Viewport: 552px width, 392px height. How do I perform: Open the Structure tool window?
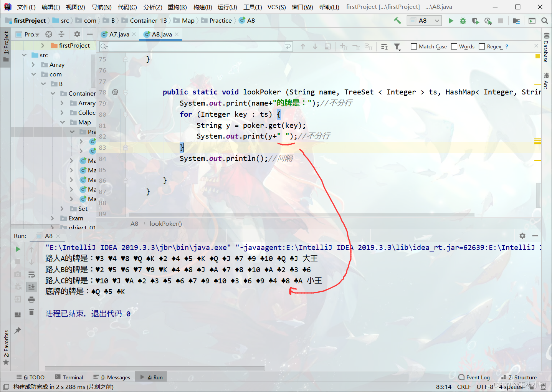519,377
